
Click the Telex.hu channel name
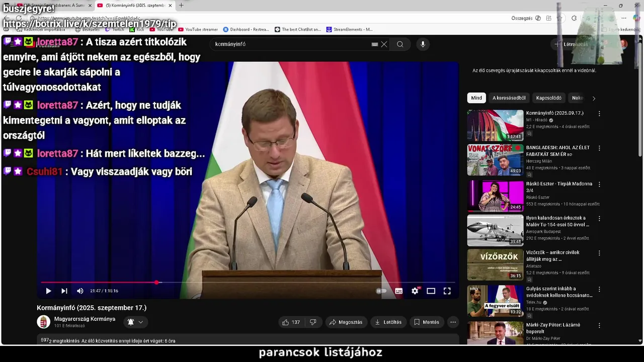[534, 303]
